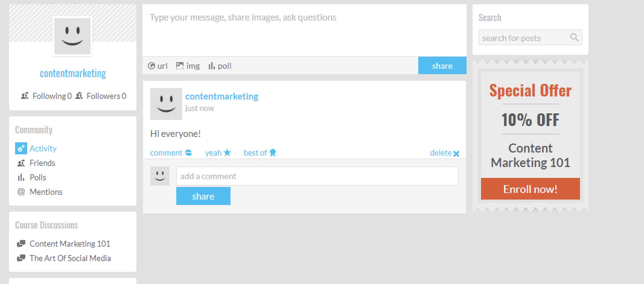Click the contentmarketing profile avatar in sidebar
644x284 pixels.
pos(72,36)
